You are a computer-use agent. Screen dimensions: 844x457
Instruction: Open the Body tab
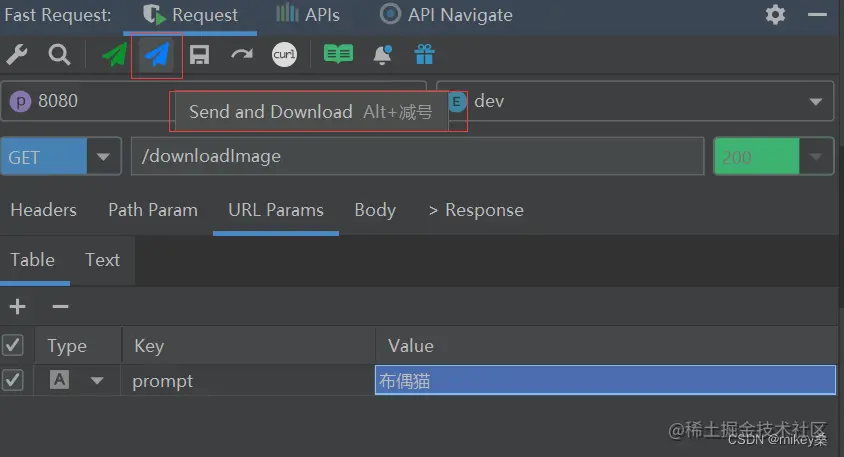(375, 210)
